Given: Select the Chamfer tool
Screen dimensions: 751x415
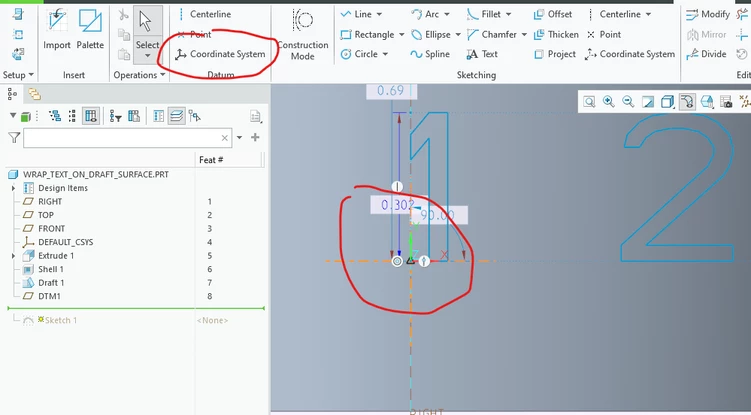Looking at the screenshot, I should point(492,35).
